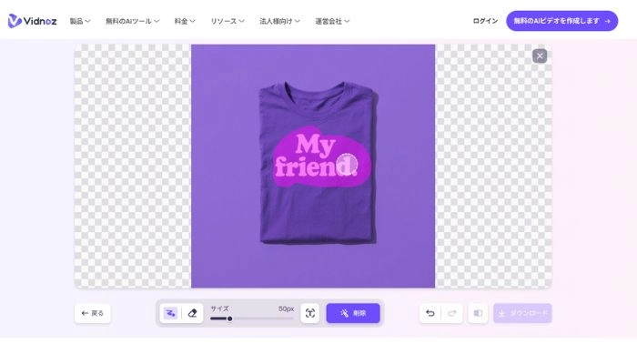Image resolution: width=637 pixels, height=364 pixels.
Task: Open the 無料のAIツール dropdown
Action: pos(132,21)
